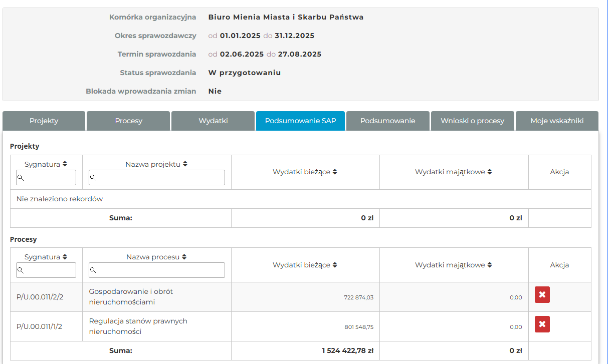Delete the Gospodarowanie i obrót nieruchomościami row
Viewport: 614px width, 364px height.
point(542,295)
